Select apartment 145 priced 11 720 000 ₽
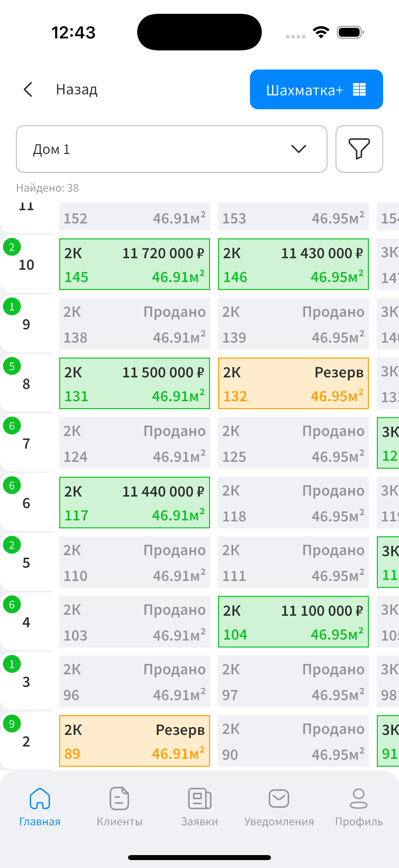Screen dimensions: 399x868 tap(134, 265)
